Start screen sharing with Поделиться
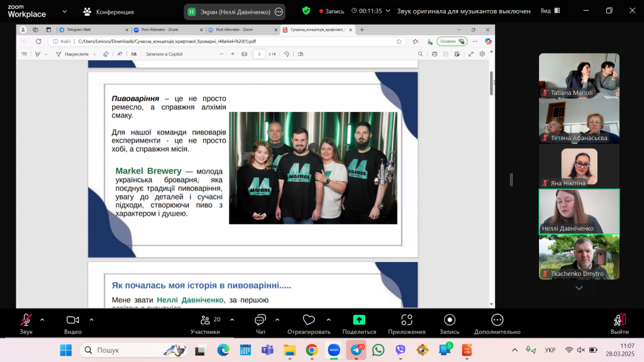Viewport: 644px width, 362px height. [x=359, y=324]
